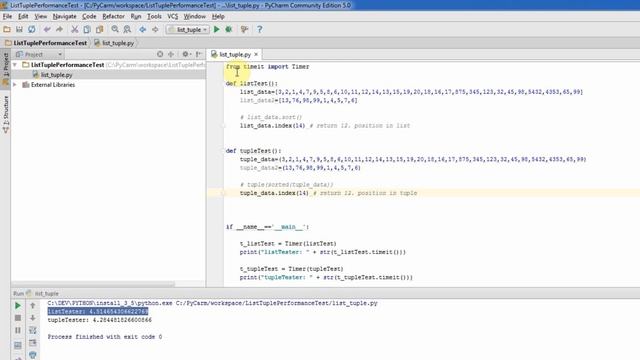
Task: Open the Window menu
Action: pyautogui.click(x=194, y=16)
